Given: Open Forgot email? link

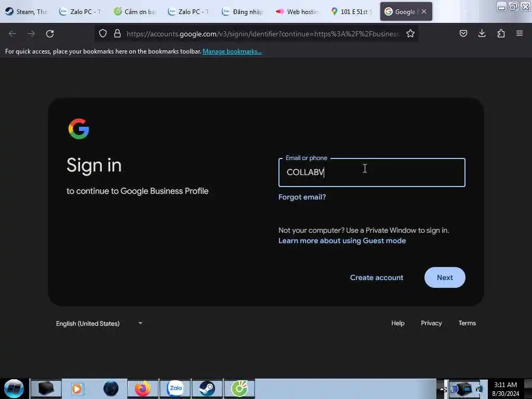Looking at the screenshot, I should pos(302,197).
